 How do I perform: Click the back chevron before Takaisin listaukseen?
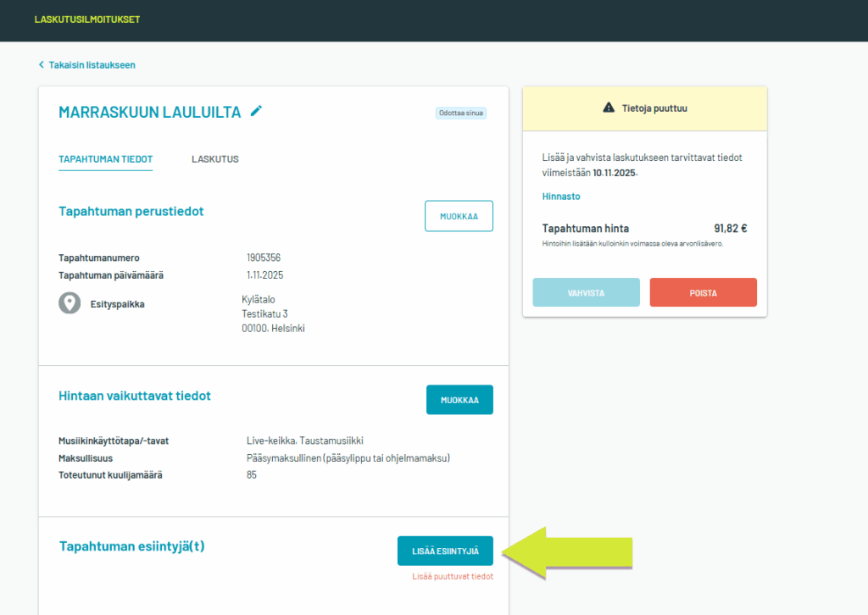[x=41, y=65]
